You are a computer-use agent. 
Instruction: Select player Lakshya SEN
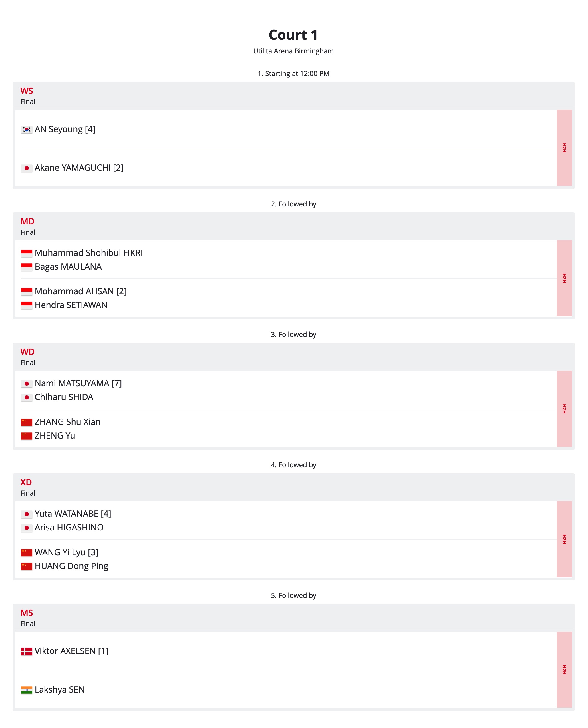click(60, 689)
